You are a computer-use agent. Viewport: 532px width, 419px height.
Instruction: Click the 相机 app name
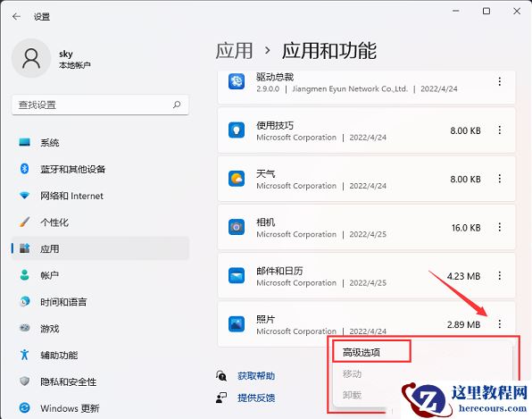(266, 222)
